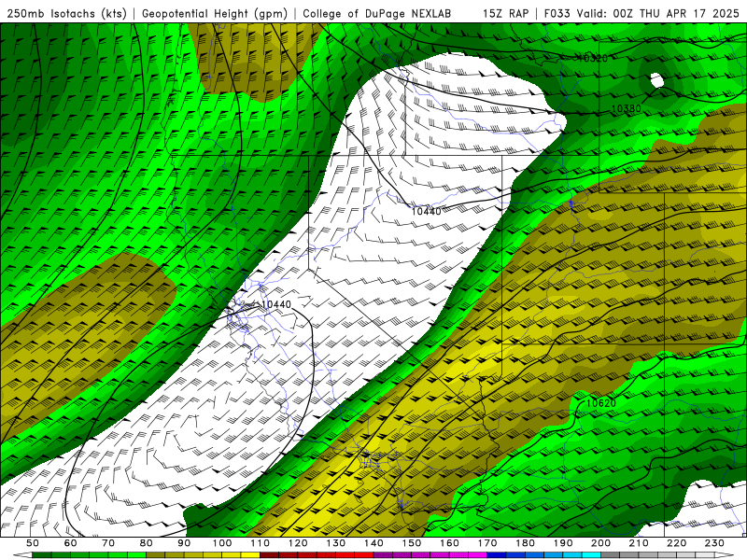This screenshot has width=747, height=560.
Task: Pick the brightest green swatch just before 80
Action: click(136, 553)
